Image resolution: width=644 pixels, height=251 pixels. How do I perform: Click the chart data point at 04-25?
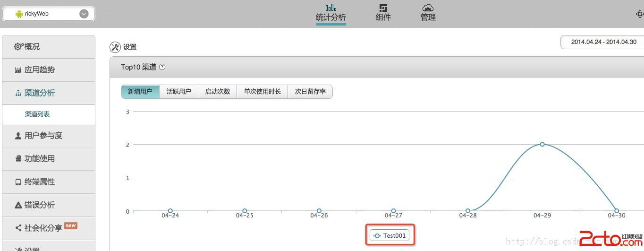[245, 211]
